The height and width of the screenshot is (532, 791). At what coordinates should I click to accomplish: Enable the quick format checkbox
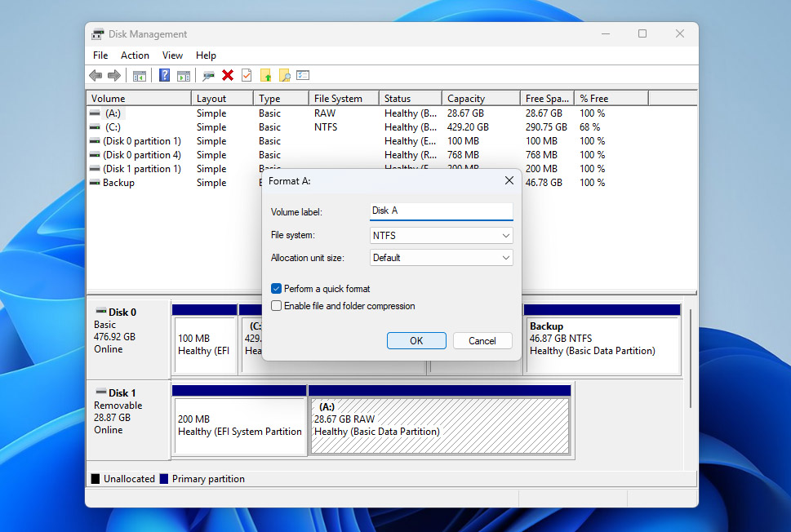point(276,289)
